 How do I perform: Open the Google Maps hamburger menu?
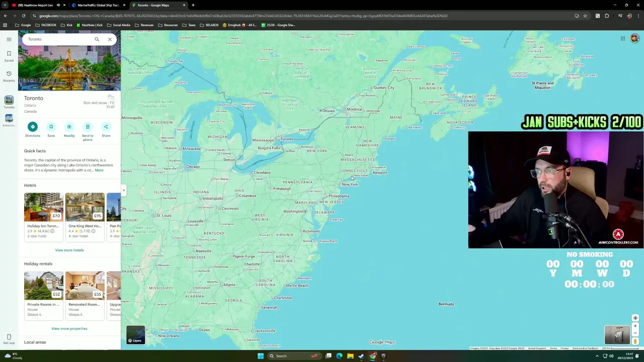point(9,39)
